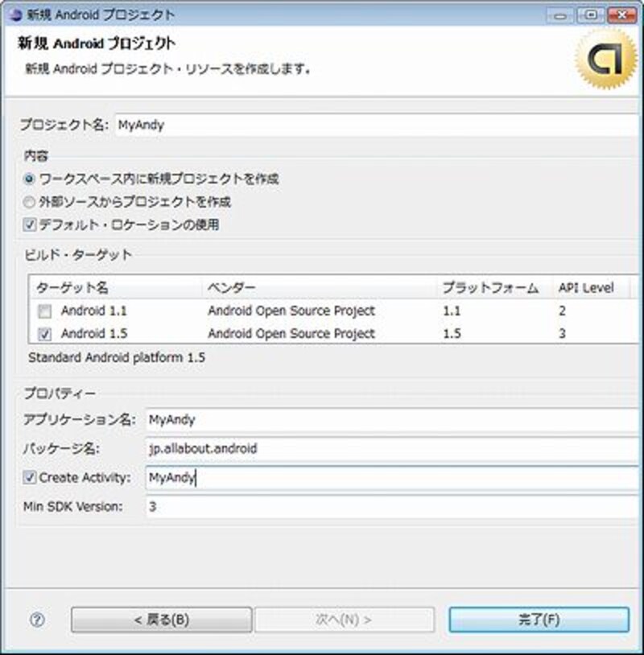This screenshot has width=644, height=655.
Task: Click the Min SDK Version field
Action: pyautogui.click(x=392, y=506)
